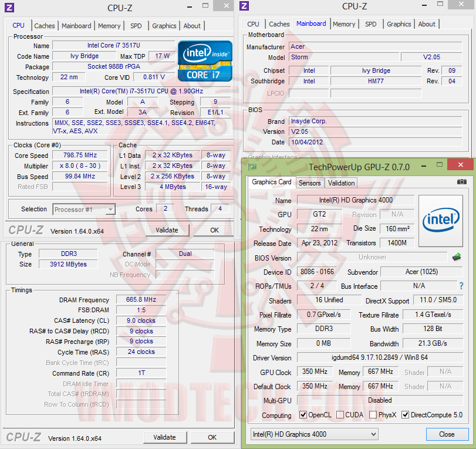This screenshot has width=476, height=449.
Task: Select the Graphics Card tab in GPU-Z
Action: [272, 182]
